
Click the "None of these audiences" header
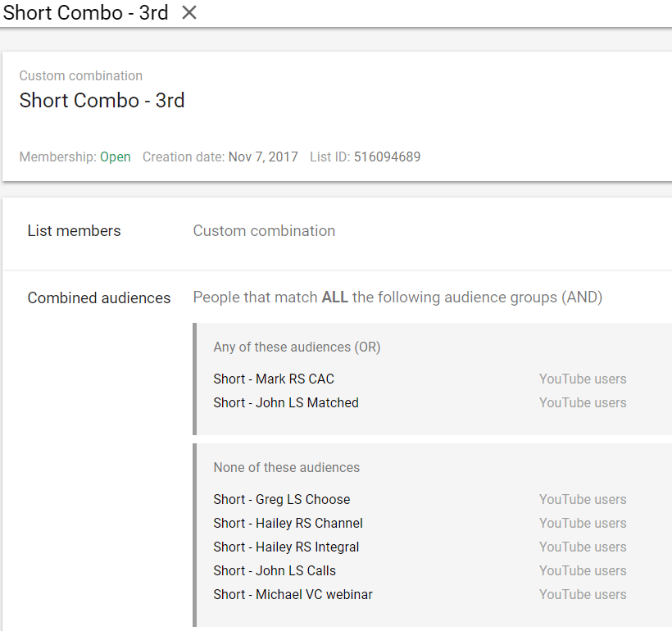point(286,468)
